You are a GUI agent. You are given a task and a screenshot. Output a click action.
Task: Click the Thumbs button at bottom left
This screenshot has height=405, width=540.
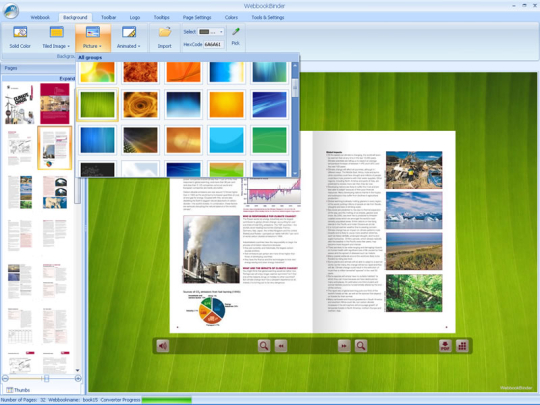(18, 390)
